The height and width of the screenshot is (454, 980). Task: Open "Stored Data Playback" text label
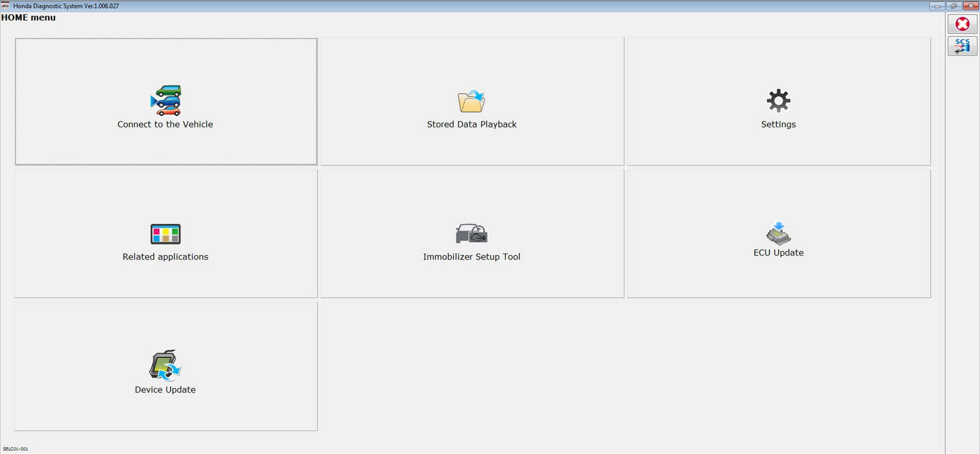471,124
